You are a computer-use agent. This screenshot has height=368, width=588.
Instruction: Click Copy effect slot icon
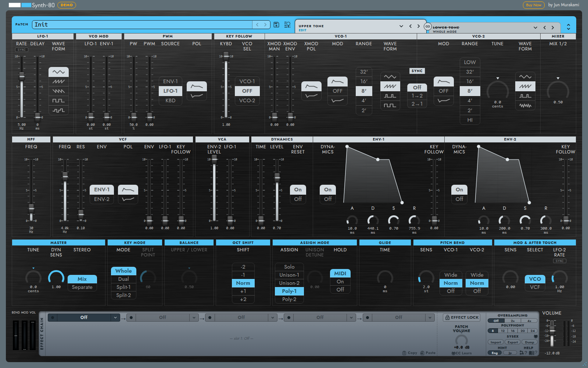point(410,353)
